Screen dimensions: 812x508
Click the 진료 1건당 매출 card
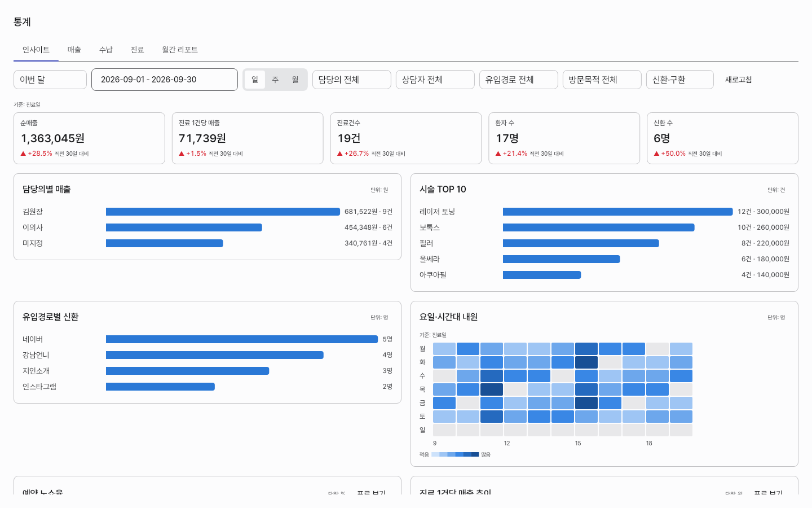(x=248, y=138)
